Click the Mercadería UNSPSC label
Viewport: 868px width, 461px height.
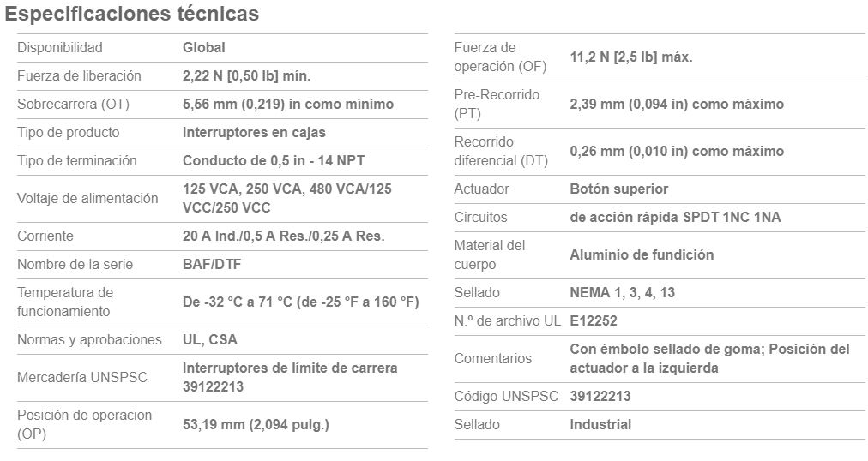(82, 378)
